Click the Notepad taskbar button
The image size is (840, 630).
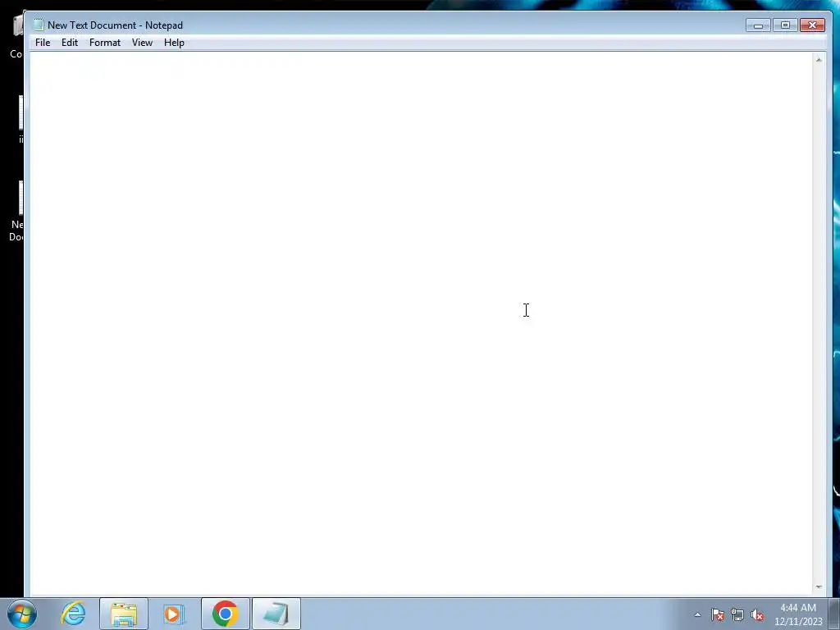[276, 614]
